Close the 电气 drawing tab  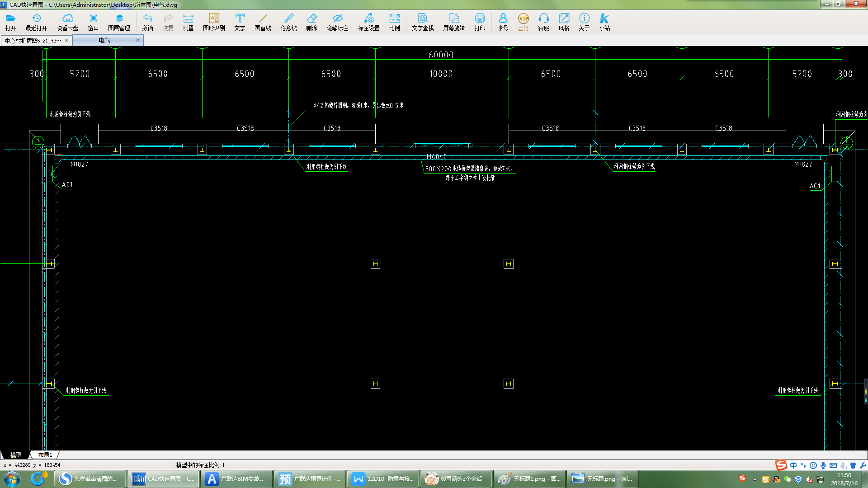138,40
